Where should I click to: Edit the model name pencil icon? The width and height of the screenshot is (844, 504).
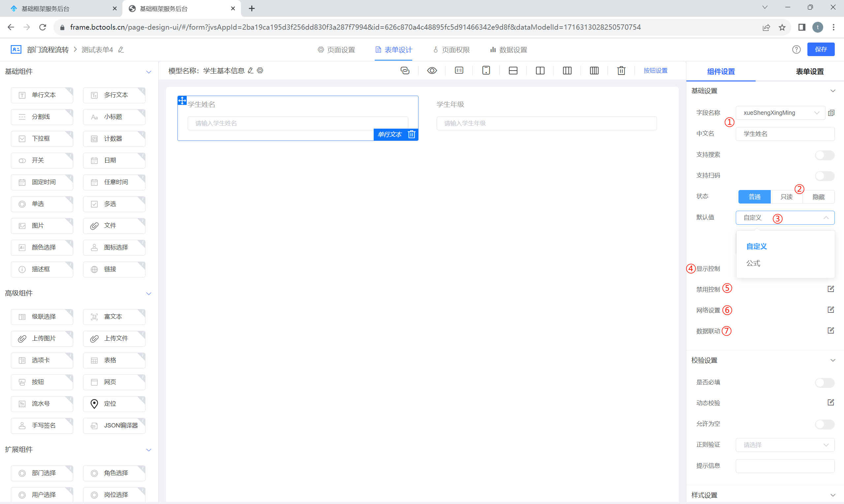point(251,71)
